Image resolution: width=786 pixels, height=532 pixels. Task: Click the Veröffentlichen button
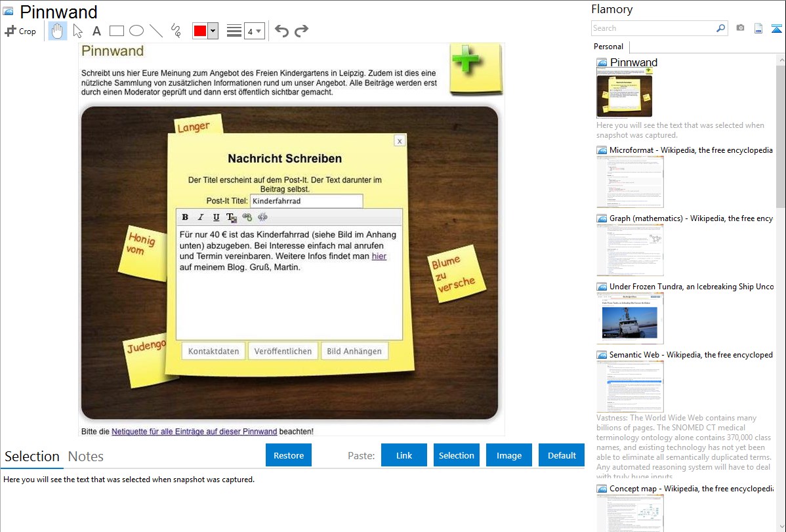[283, 351]
